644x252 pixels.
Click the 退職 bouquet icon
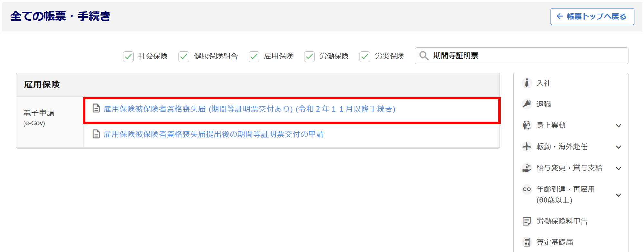point(527,104)
